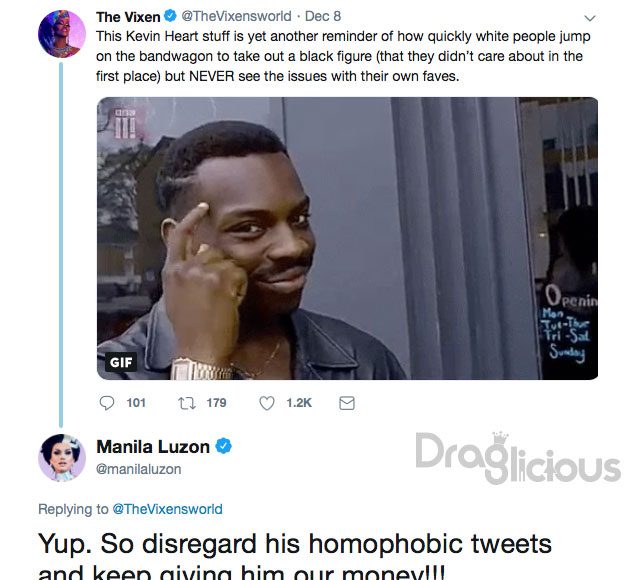Click Manila Luzon's verified checkmark badge
This screenshot has width=637, height=580.
click(x=223, y=446)
